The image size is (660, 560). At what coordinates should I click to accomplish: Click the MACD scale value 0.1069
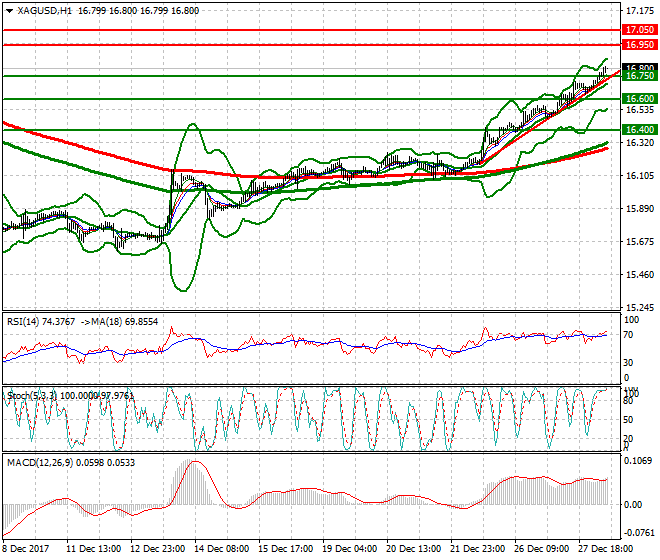point(638,461)
